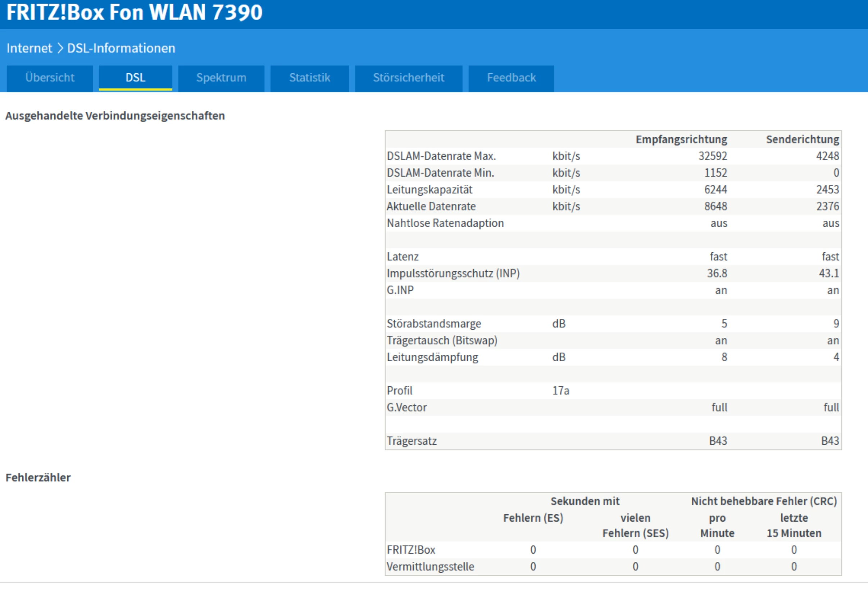Click the Nicht behebbare Fehler (CRC) header

(x=764, y=501)
